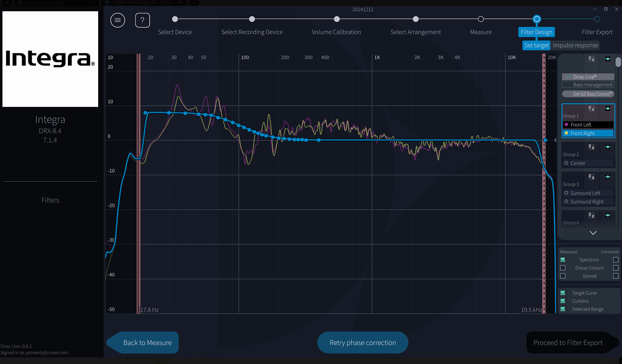This screenshot has height=364, width=622.
Task: Click Group 2 layout squares icon
Action: pyautogui.click(x=592, y=147)
